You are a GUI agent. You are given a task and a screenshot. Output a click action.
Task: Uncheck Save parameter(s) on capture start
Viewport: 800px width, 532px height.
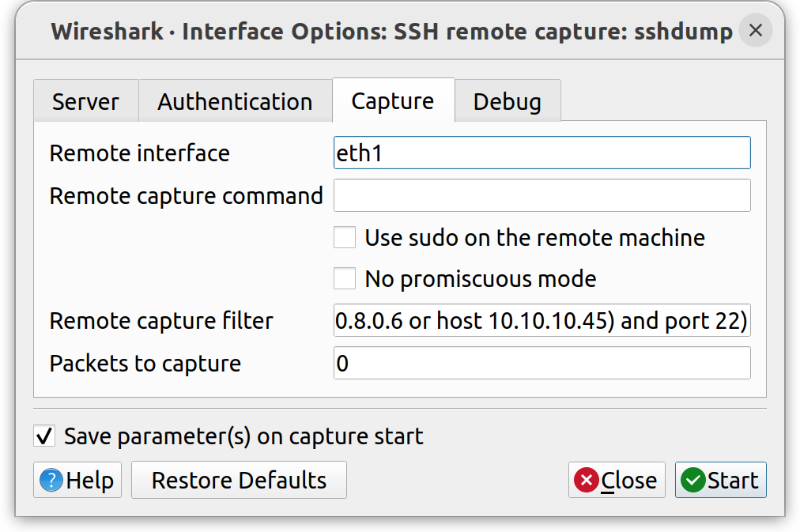point(44,436)
